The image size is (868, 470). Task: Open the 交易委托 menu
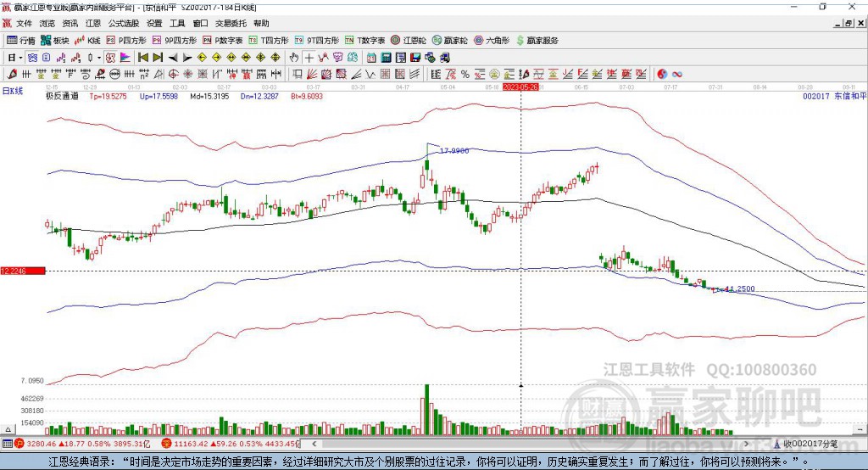[231, 23]
